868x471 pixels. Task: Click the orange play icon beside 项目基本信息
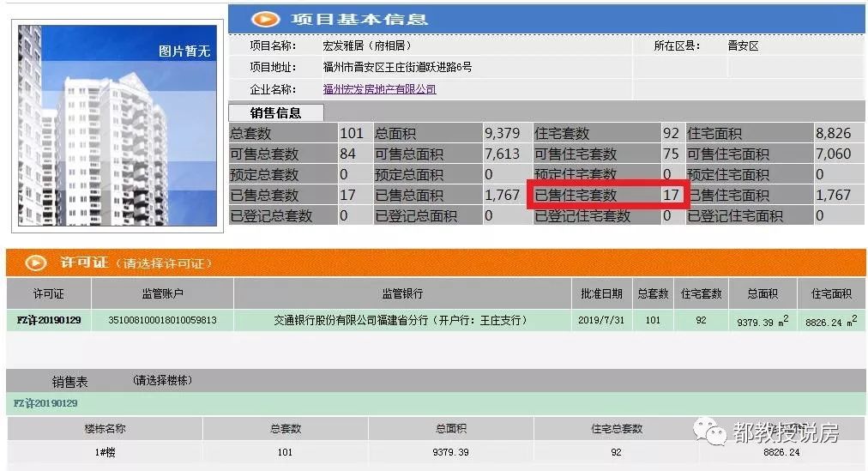pos(265,20)
